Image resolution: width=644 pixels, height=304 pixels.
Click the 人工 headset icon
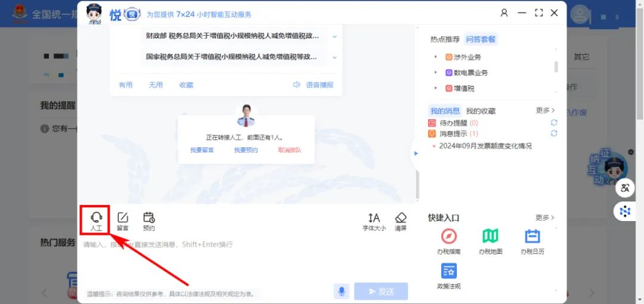(x=96, y=219)
